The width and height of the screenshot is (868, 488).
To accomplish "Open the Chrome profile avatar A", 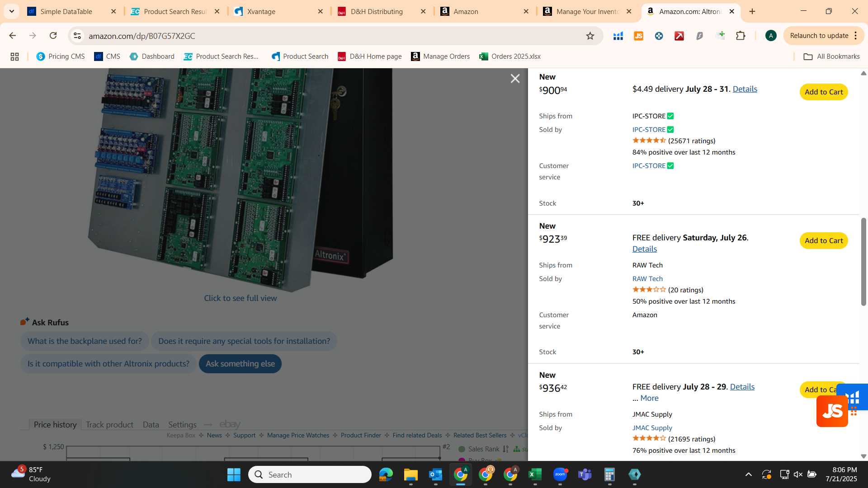I will tap(771, 36).
